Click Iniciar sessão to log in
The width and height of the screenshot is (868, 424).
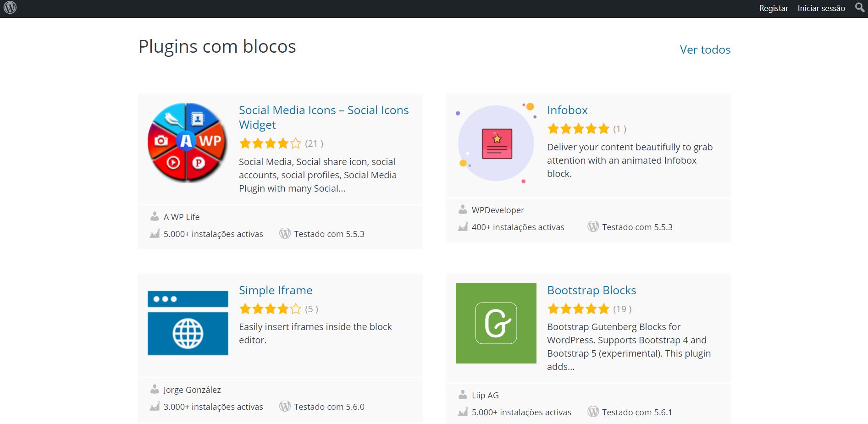coord(821,8)
